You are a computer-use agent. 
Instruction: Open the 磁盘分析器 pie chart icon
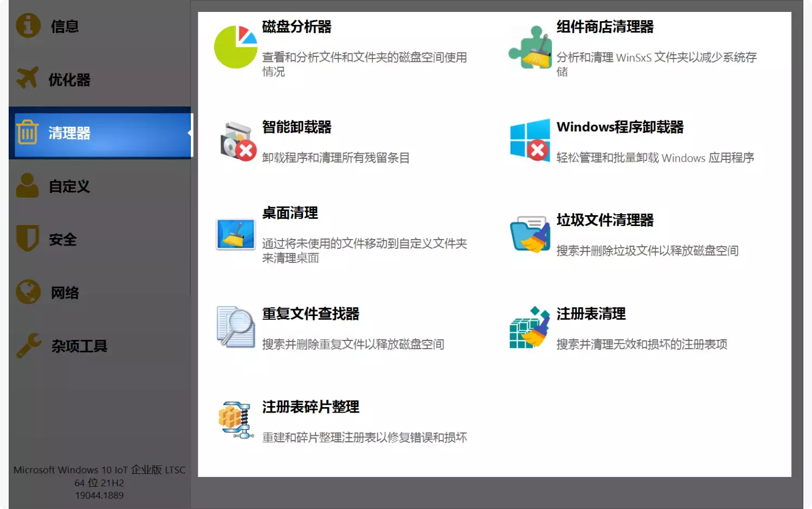click(x=235, y=47)
